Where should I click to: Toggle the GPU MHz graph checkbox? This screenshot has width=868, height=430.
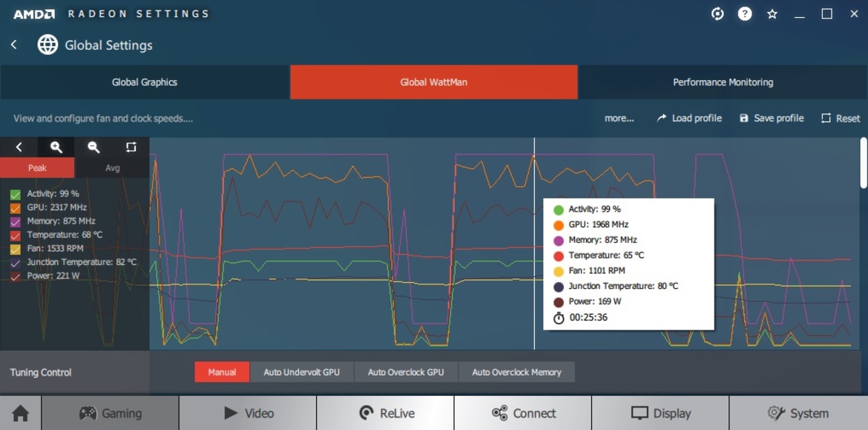point(16,209)
